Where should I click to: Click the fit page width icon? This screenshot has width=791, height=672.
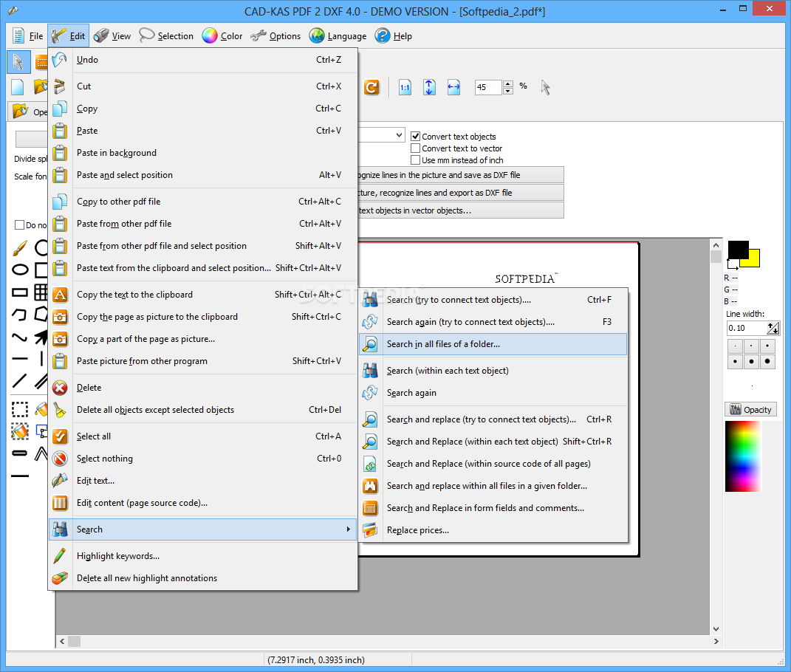pyautogui.click(x=453, y=87)
